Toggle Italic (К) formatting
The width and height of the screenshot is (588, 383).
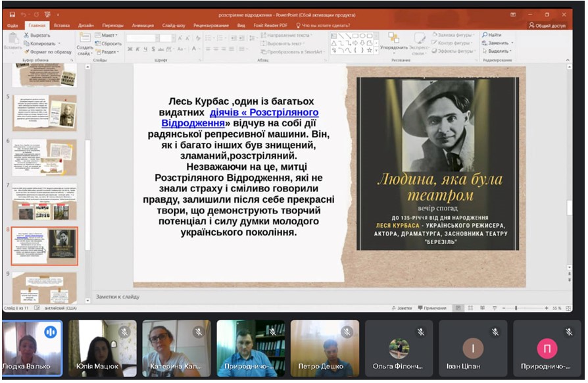click(137, 49)
